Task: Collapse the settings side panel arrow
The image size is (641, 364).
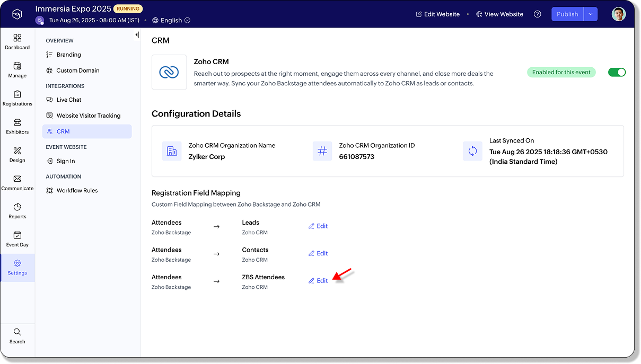Action: point(137,35)
